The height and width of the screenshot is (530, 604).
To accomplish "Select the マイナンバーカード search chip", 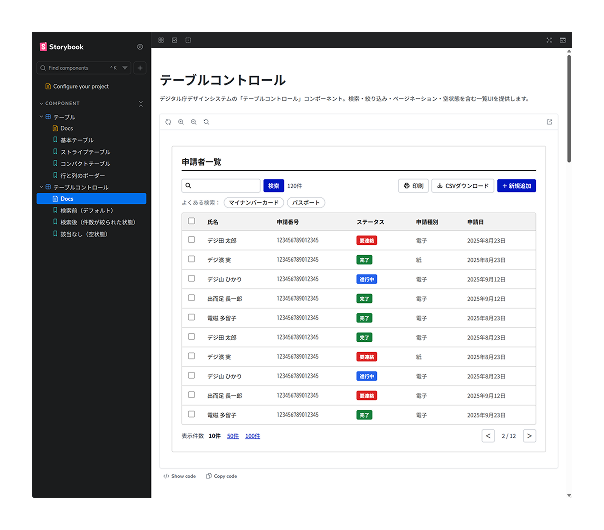I will (x=254, y=202).
